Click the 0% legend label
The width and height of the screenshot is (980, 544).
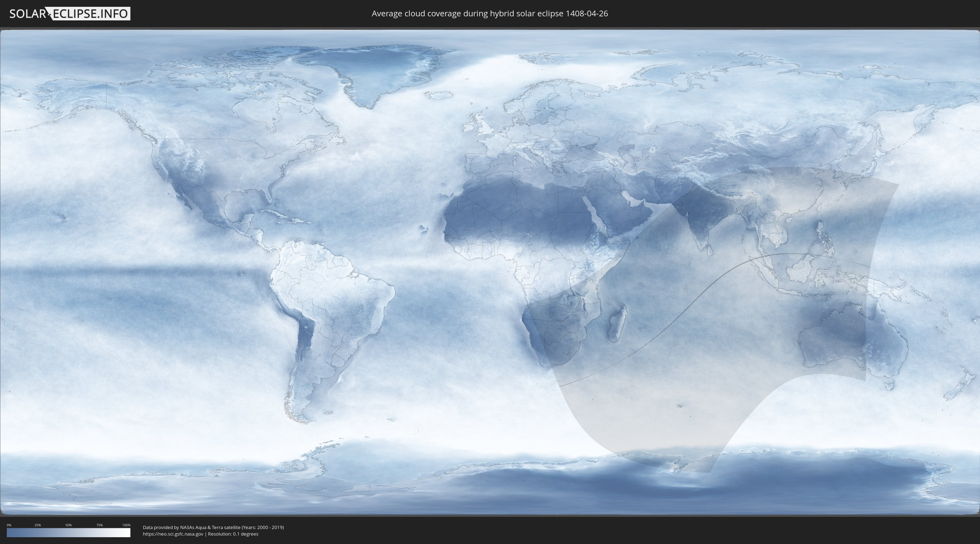click(9, 525)
